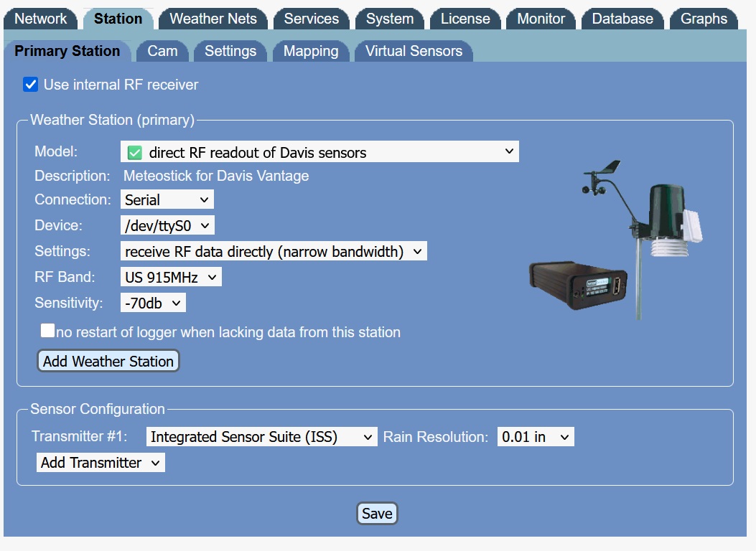Open the Virtual Sensors sub-tab
Screen dimensions: 756x551
[x=414, y=51]
